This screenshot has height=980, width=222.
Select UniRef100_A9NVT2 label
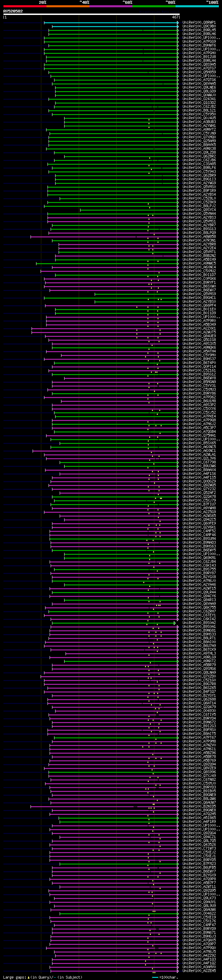[199, 129]
